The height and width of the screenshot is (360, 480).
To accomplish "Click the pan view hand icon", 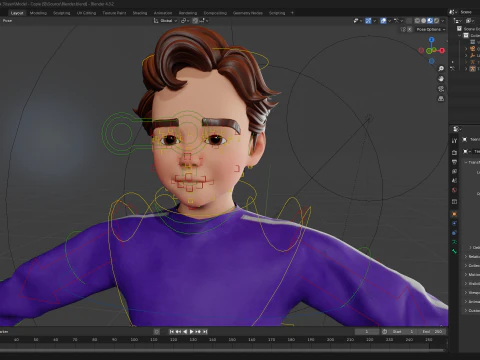I will (x=441, y=79).
